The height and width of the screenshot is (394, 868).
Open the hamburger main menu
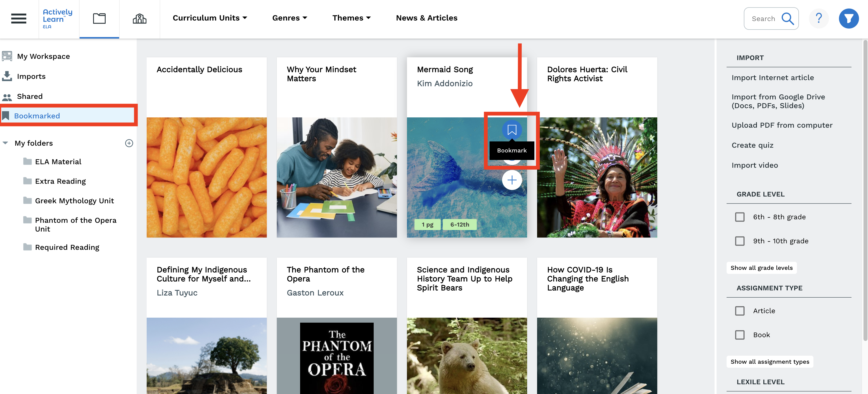coord(19,18)
